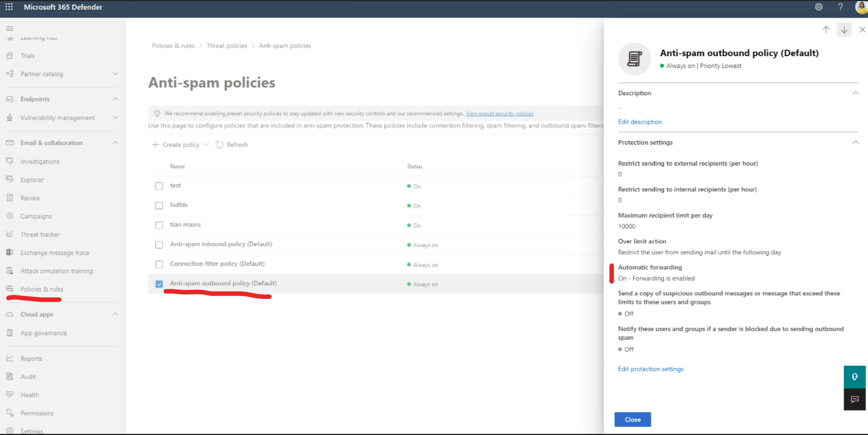Click the Partner catalog icon
868x435 pixels.
click(10, 74)
